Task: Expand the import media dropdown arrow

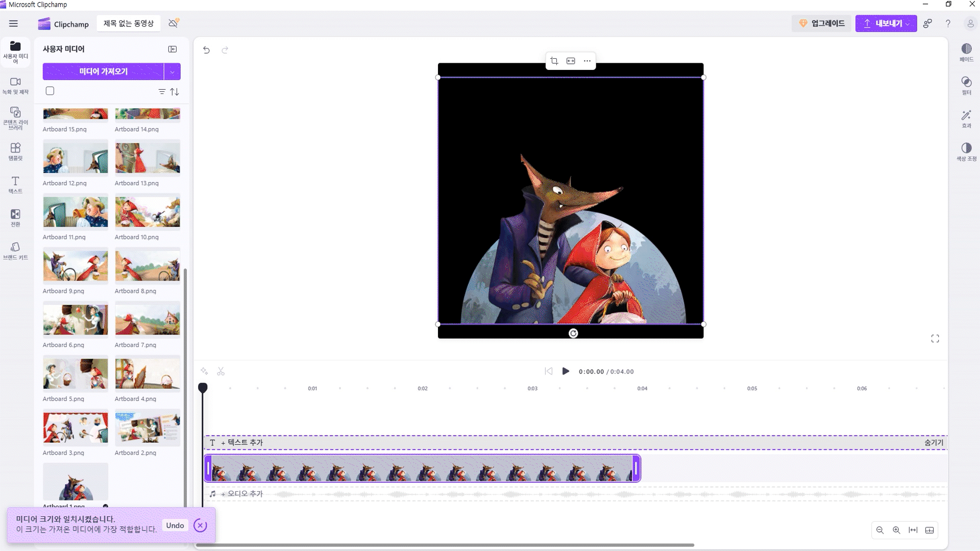Action: click(x=173, y=71)
